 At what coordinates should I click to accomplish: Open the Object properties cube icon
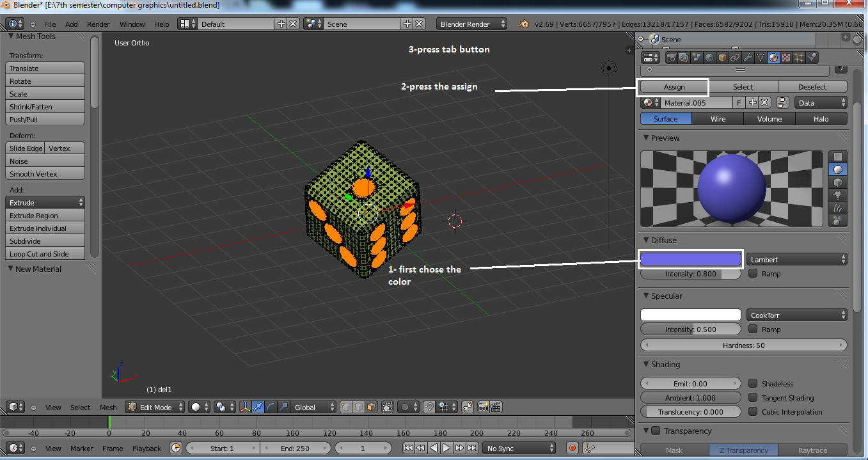point(723,58)
